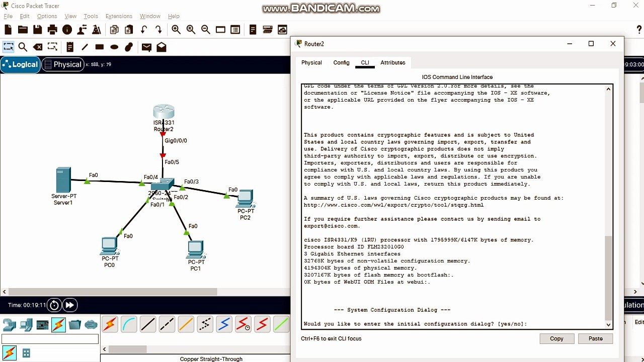Select the Draw Rectangle tool
Viewport: 644px width, 362px height.
pyautogui.click(x=100, y=47)
